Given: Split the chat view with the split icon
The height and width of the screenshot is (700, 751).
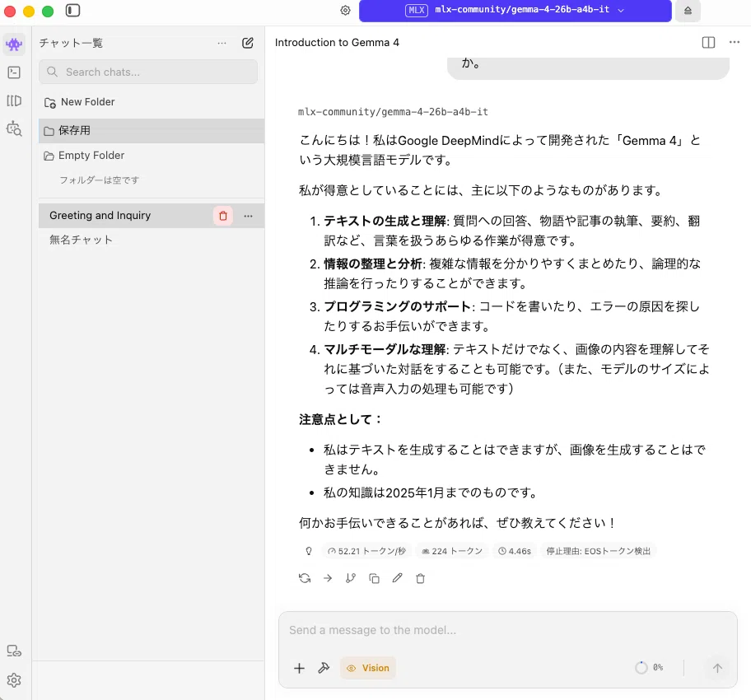Looking at the screenshot, I should coord(708,43).
